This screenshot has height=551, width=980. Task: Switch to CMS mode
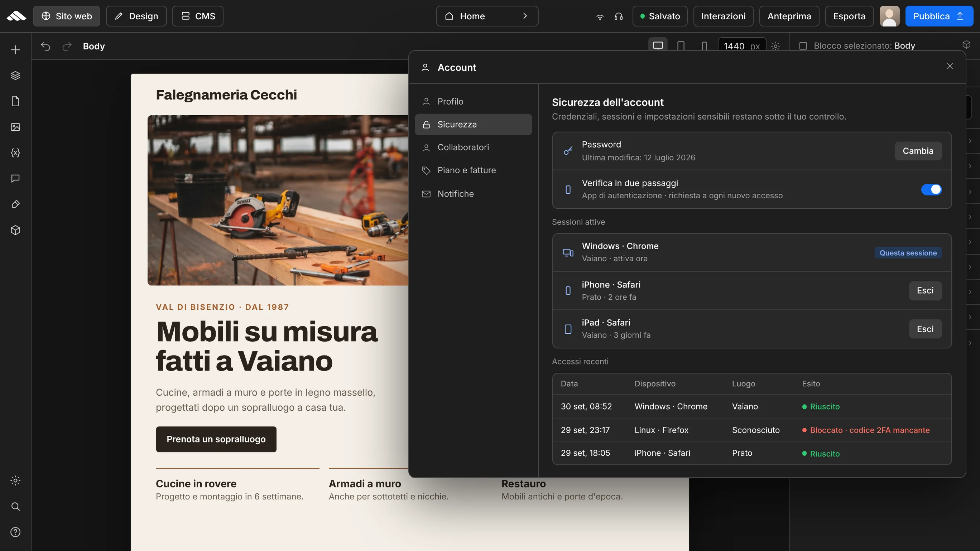coord(197,16)
